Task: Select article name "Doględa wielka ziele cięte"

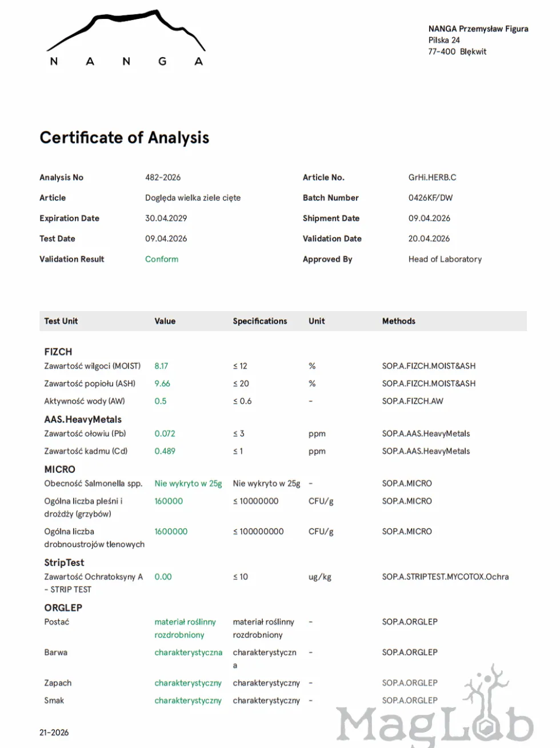Action: [x=193, y=198]
